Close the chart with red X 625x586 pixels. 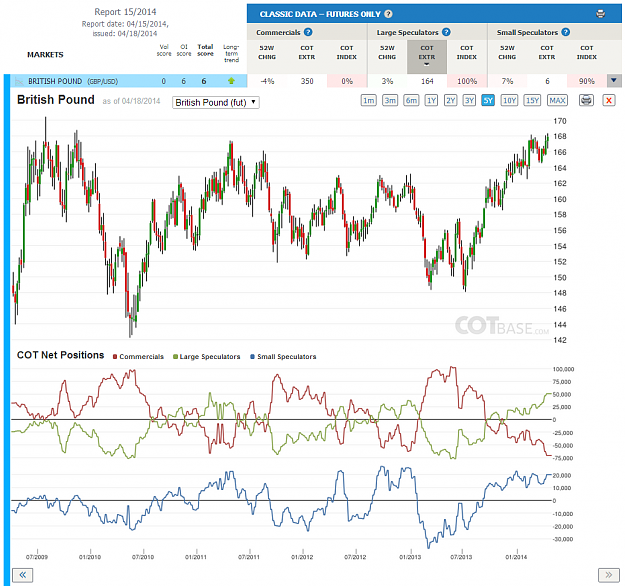pyautogui.click(x=609, y=100)
